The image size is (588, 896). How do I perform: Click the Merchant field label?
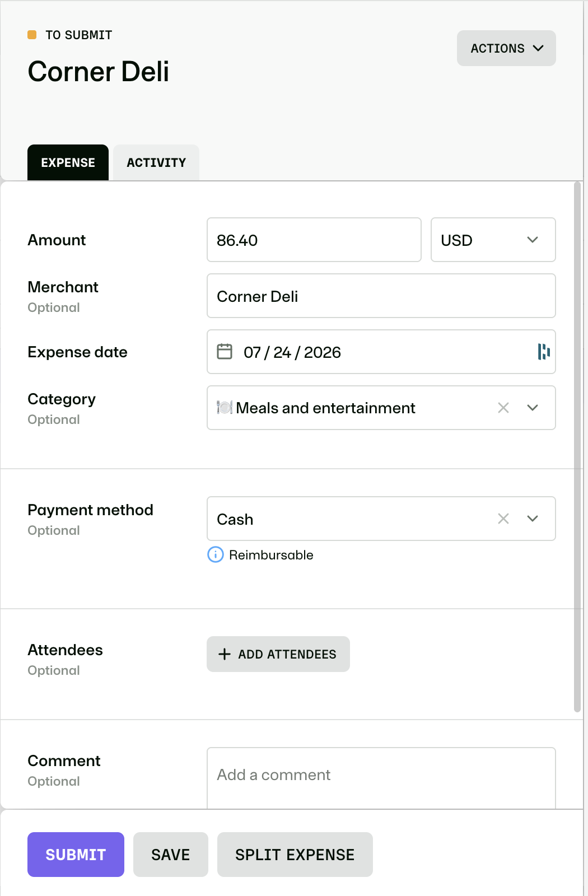[63, 287]
